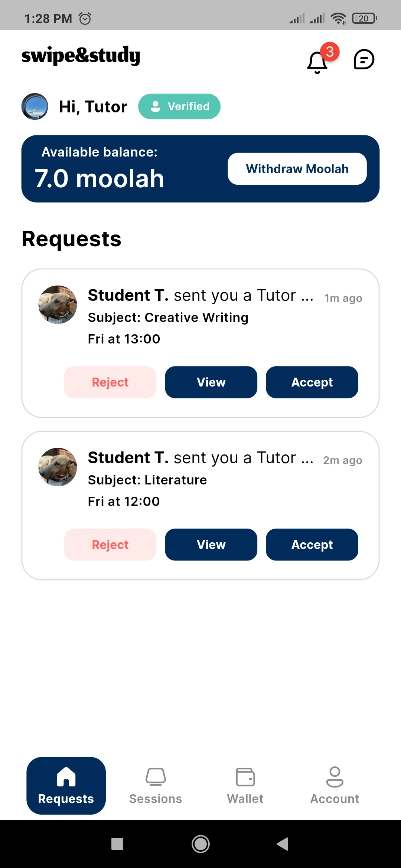Reject the Literature request

110,545
